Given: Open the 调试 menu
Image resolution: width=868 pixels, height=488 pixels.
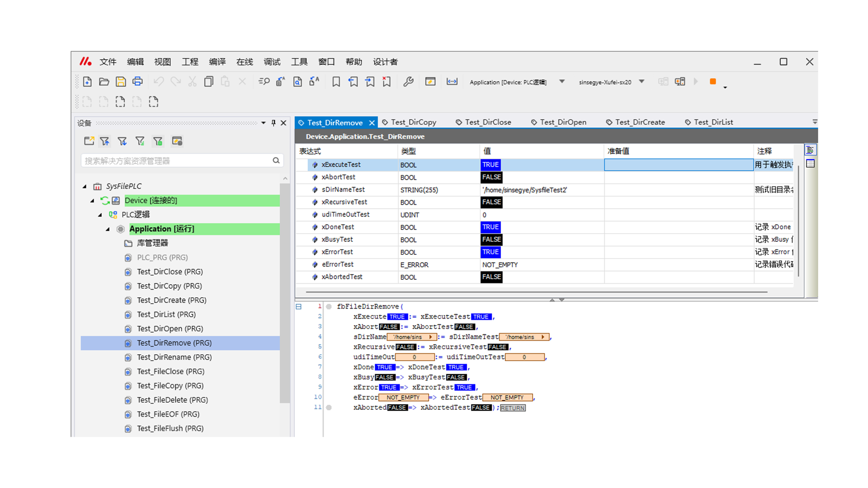Looking at the screenshot, I should (x=272, y=62).
